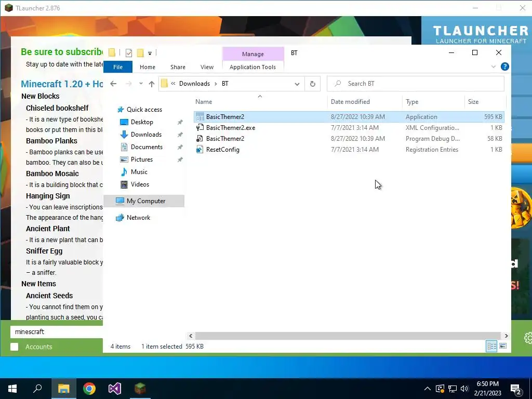532x399 pixels.
Task: Open Network in the navigation pane
Action: tap(138, 218)
